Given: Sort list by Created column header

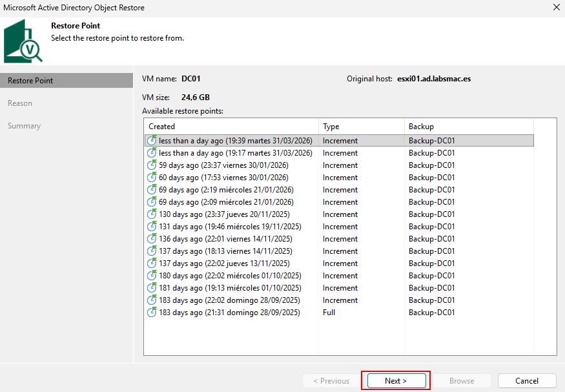Looking at the screenshot, I should 231,127.
